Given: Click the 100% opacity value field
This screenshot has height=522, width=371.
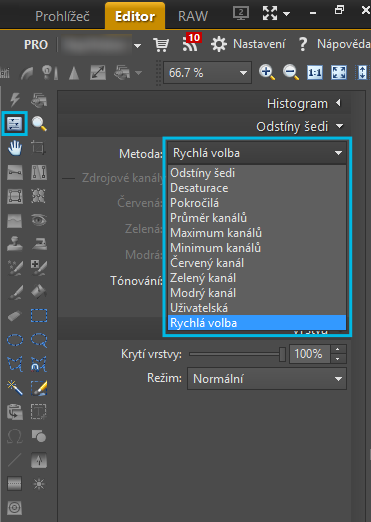Looking at the screenshot, I should click(x=310, y=354).
